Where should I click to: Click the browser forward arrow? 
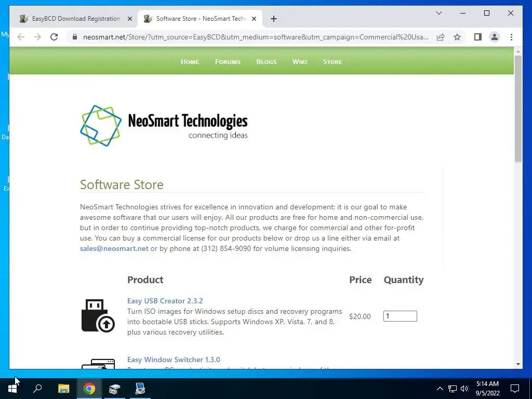[37, 37]
